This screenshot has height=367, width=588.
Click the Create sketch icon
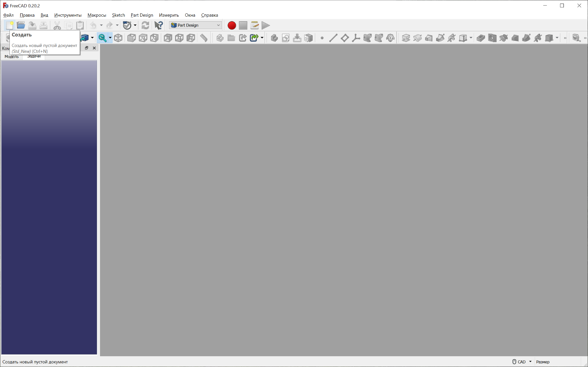(x=286, y=38)
